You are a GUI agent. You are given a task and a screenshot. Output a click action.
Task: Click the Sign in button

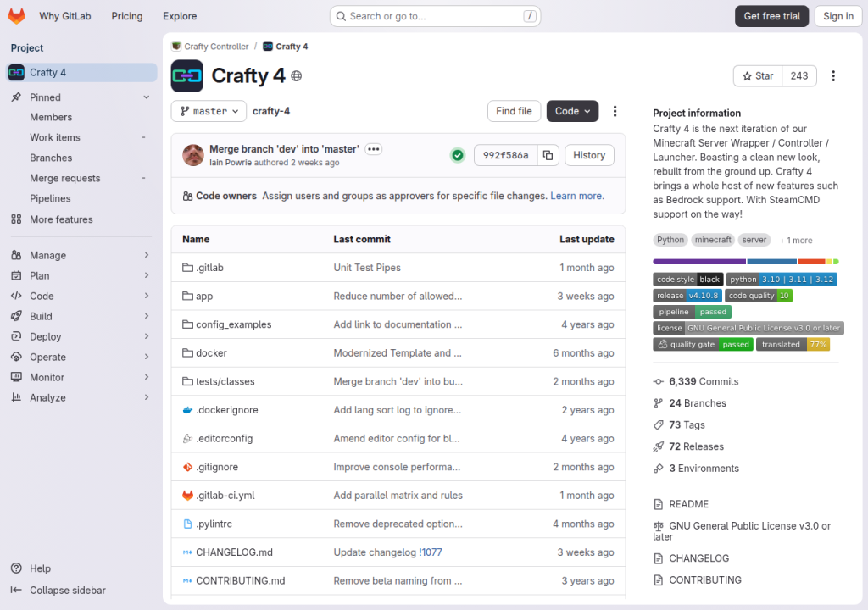838,16
